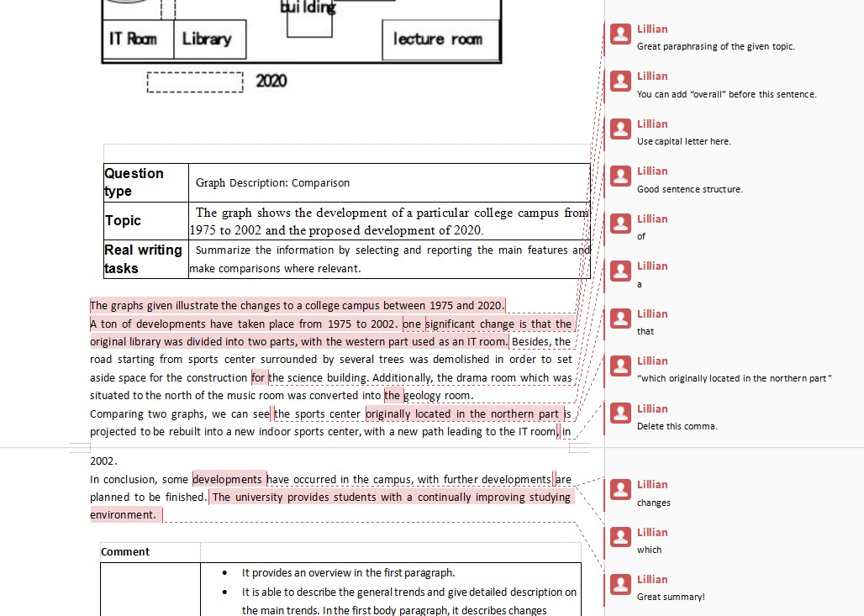Click the avatar of the comment reading "of"
Screen dimensions: 864x616
coord(620,224)
